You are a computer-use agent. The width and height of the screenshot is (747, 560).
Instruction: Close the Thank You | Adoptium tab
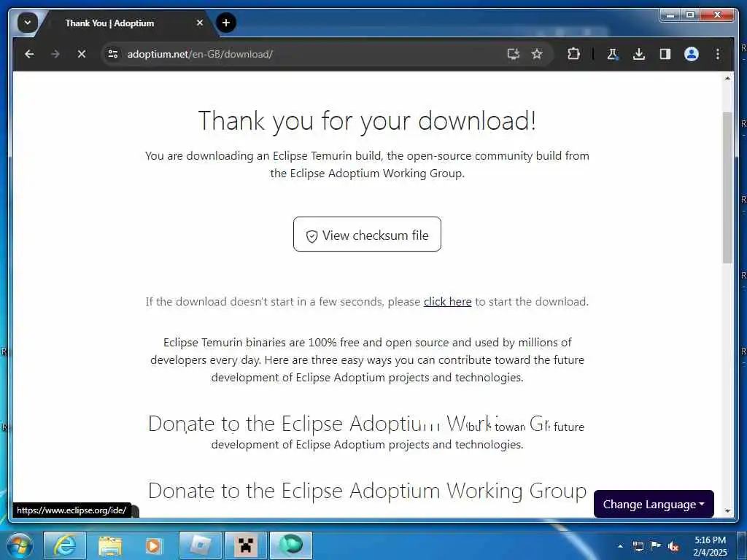click(200, 23)
